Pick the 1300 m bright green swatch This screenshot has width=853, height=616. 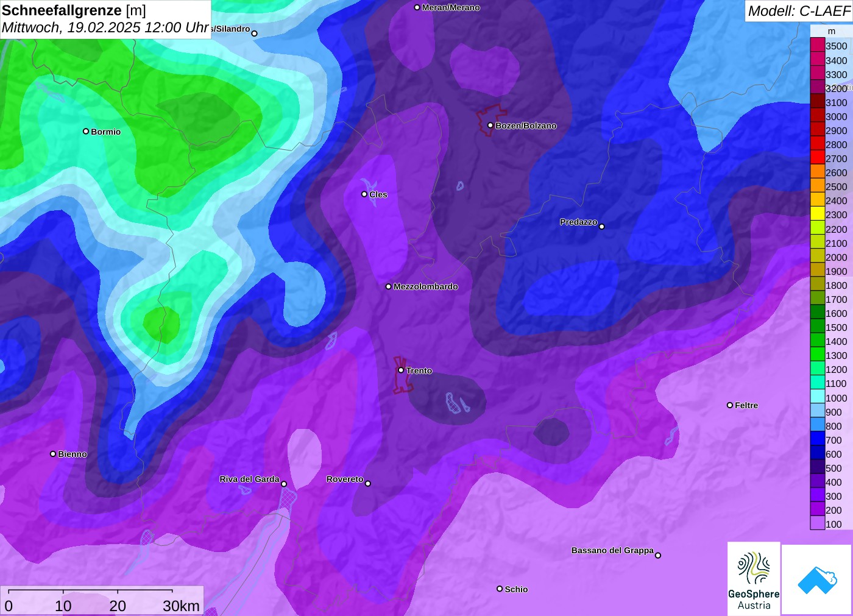tap(818, 355)
